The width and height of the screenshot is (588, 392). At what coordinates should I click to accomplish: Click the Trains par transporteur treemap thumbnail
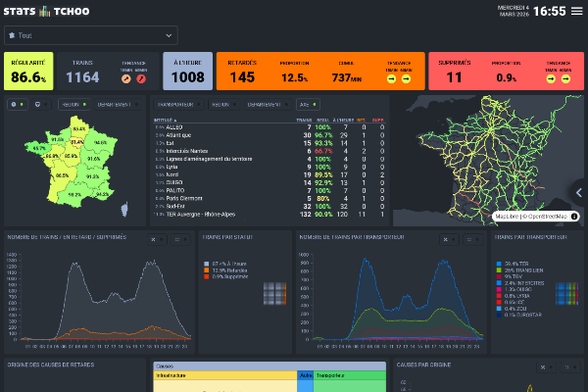567,293
